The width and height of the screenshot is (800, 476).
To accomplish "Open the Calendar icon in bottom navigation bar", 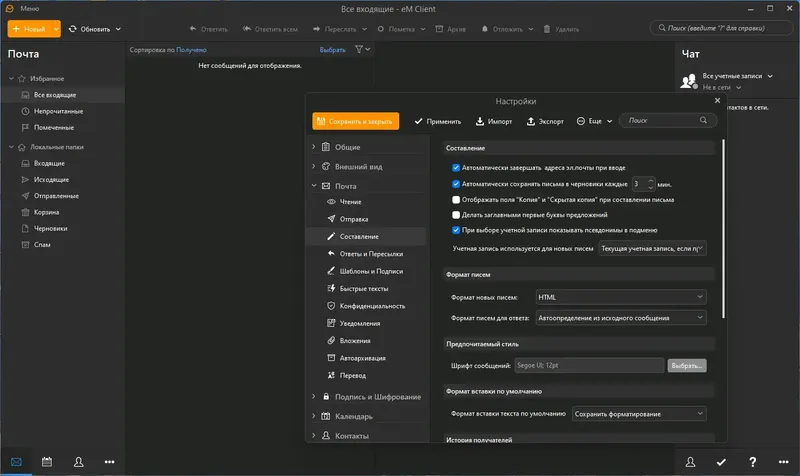I will pos(46,461).
